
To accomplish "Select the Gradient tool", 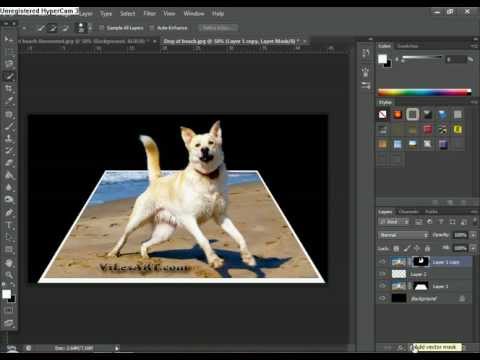I will [x=9, y=175].
